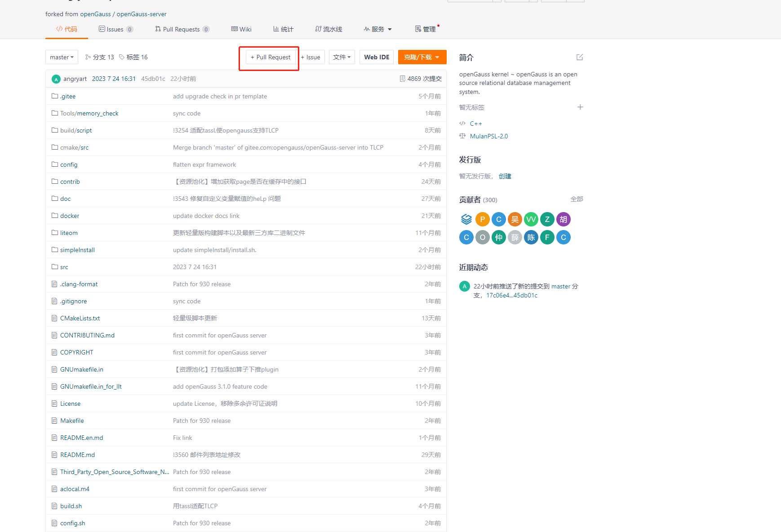Open the docker folder
781x532 pixels.
pos(70,216)
